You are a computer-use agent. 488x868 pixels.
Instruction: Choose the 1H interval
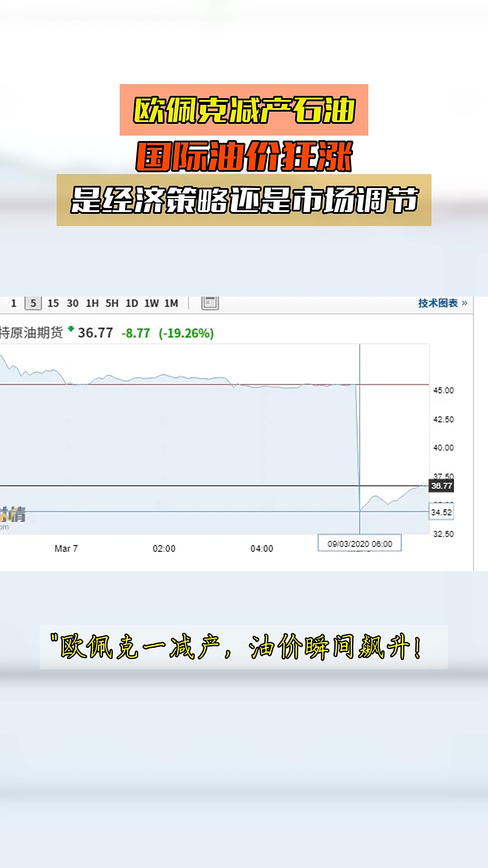click(92, 303)
